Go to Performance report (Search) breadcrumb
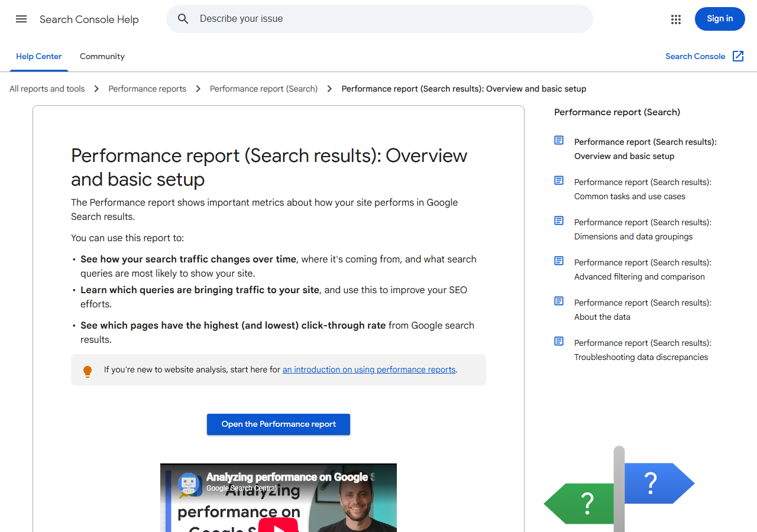This screenshot has height=532, width=757. (264, 89)
